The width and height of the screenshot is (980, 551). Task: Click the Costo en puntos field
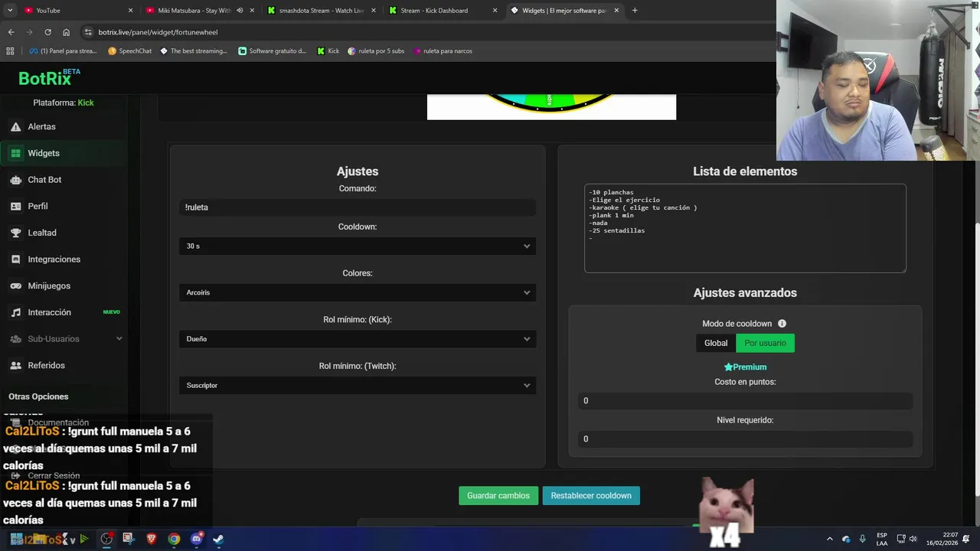(745, 401)
